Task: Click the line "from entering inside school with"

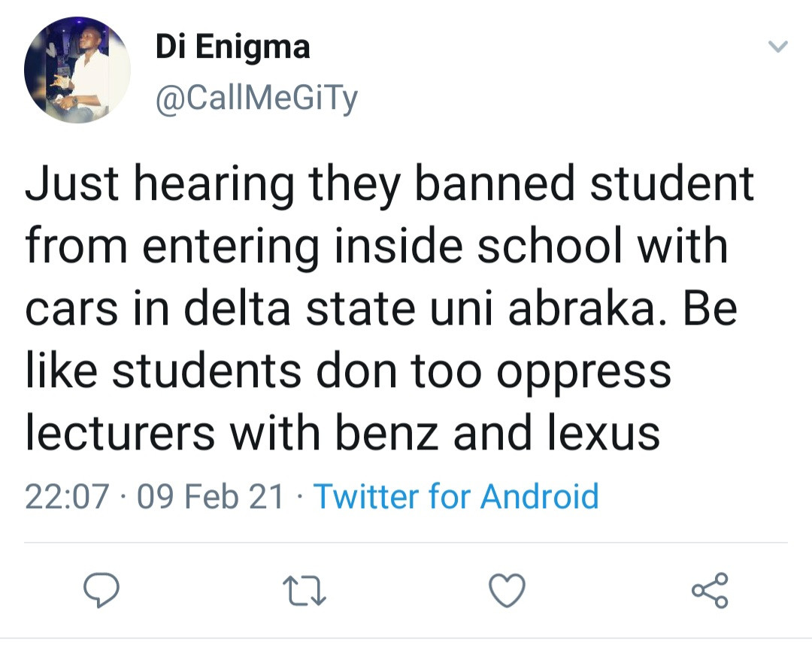Action: tap(377, 248)
